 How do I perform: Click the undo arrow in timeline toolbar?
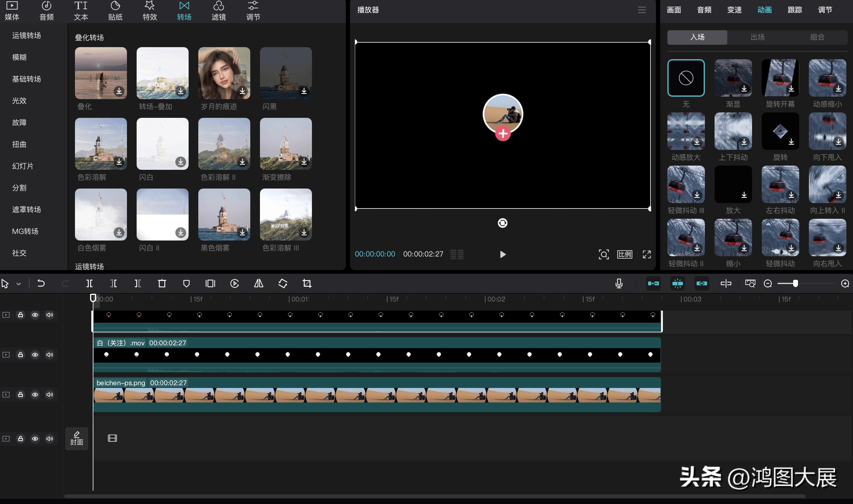[41, 283]
